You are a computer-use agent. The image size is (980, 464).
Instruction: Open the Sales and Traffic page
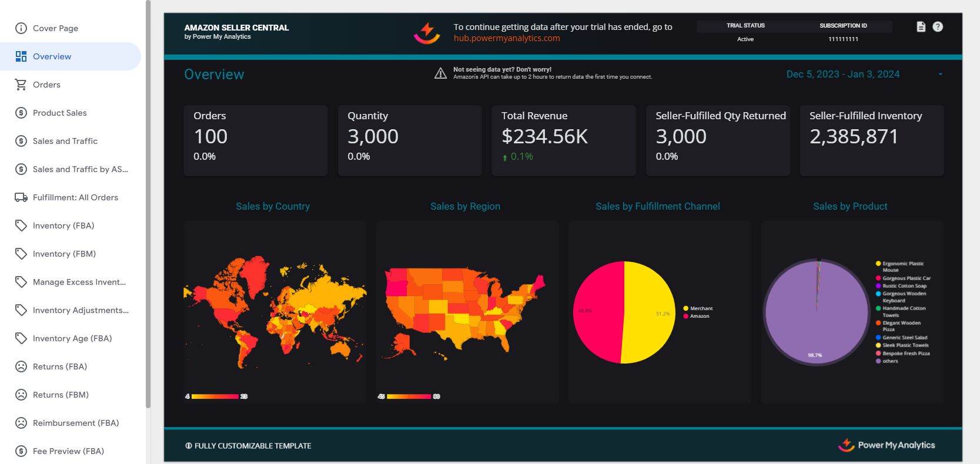[x=65, y=141]
